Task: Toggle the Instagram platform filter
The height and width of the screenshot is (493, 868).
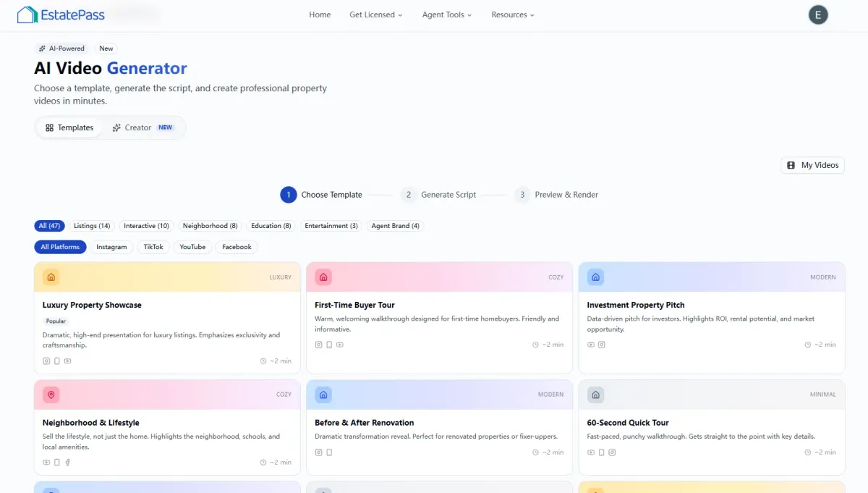Action: tap(111, 247)
